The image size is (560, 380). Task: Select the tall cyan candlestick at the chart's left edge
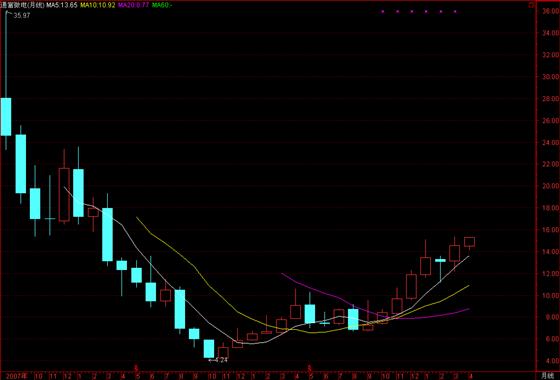(6, 117)
